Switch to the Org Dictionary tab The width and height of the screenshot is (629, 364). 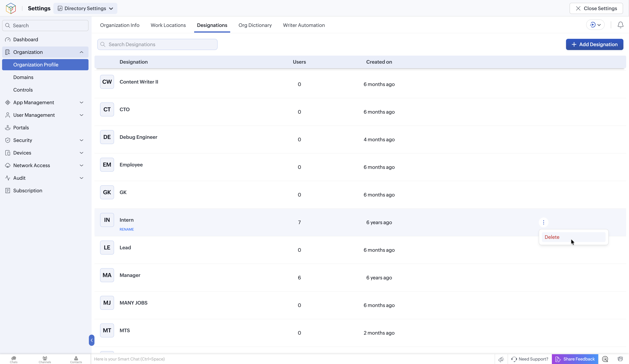(x=255, y=25)
